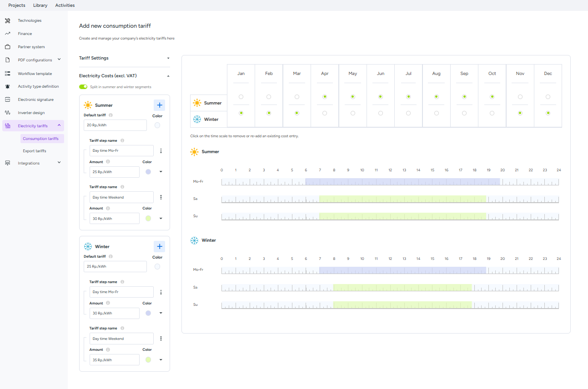Click the Finance trend-line icon
Viewport: 588px width, 389px height.
[7, 34]
